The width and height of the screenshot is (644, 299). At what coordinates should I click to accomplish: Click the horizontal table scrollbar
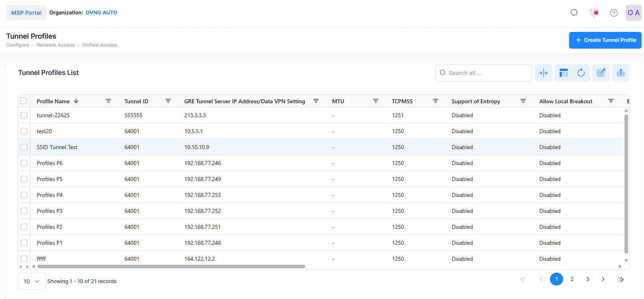[x=171, y=266]
